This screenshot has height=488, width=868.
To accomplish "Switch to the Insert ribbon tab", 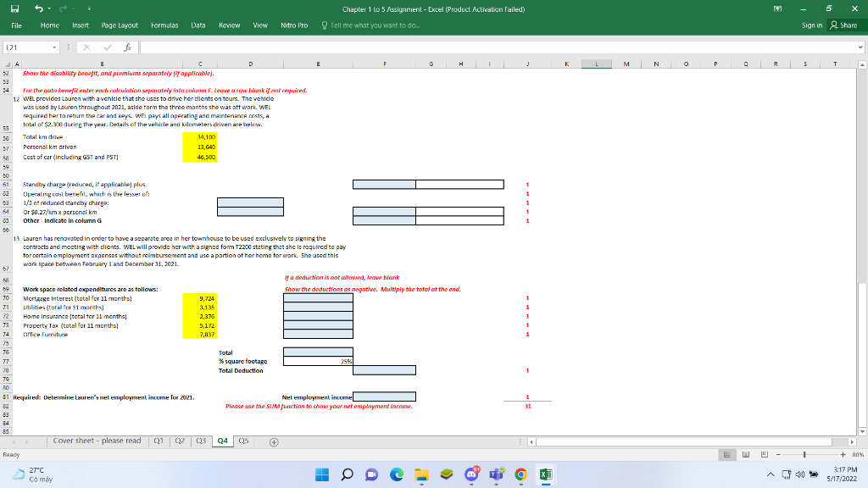I will 81,25.
